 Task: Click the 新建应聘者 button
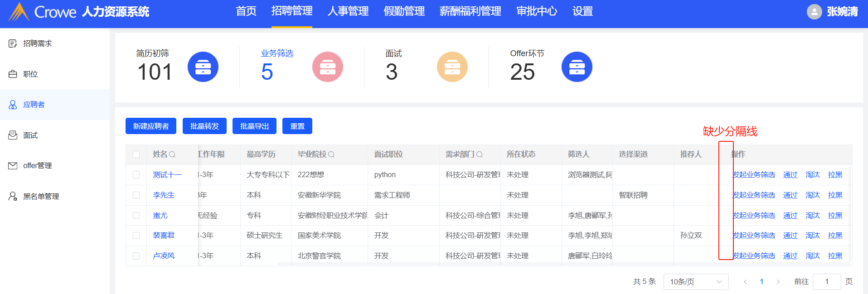150,126
